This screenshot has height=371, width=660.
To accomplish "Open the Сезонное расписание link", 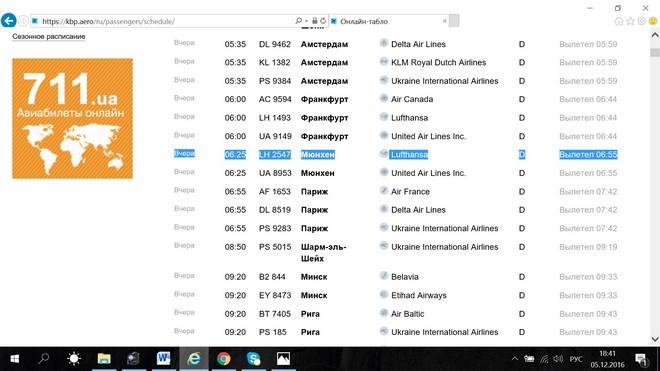I will pos(49,37).
